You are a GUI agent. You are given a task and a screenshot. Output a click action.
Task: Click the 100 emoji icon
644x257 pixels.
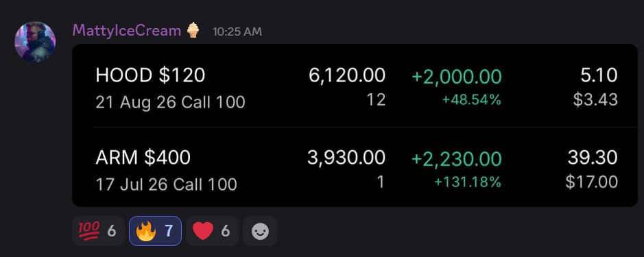88,231
